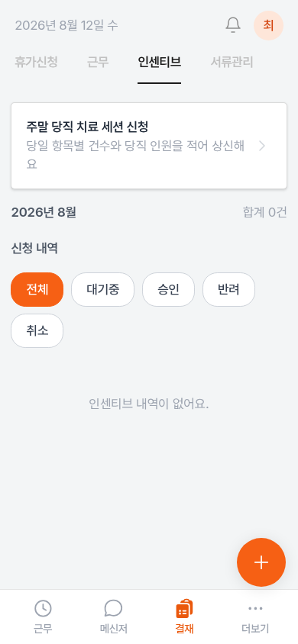Open the 2026년 8월 month selector
The width and height of the screenshot is (298, 644).
(x=44, y=213)
